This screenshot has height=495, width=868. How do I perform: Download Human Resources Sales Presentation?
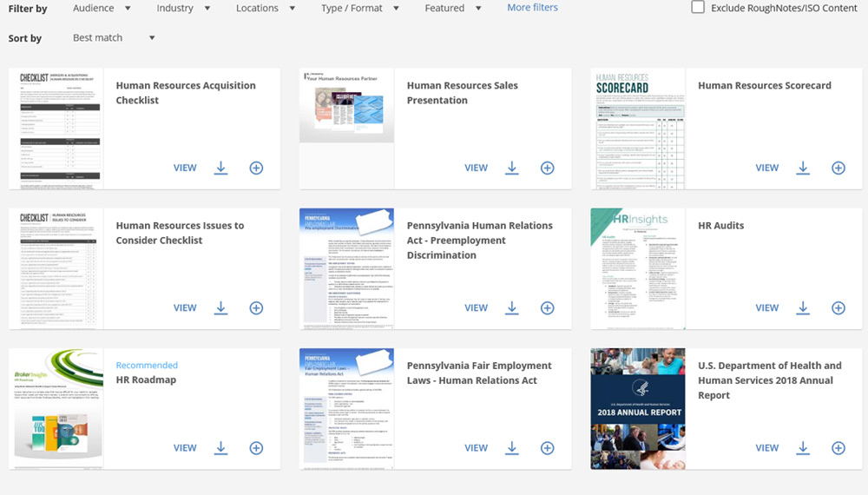tap(512, 168)
